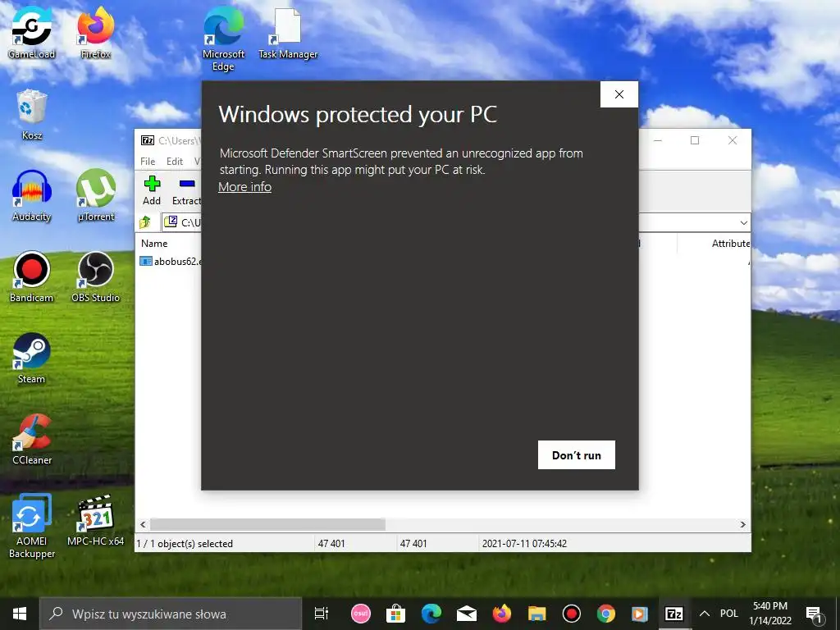Launch Steam from the desktop
This screenshot has width=840, height=630.
32,358
